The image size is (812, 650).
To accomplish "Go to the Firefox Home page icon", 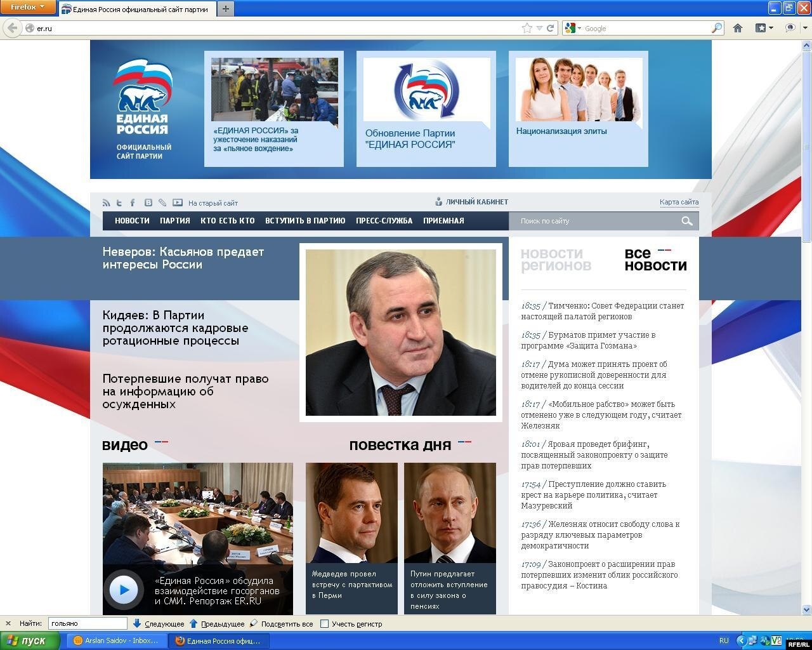I will tap(738, 28).
